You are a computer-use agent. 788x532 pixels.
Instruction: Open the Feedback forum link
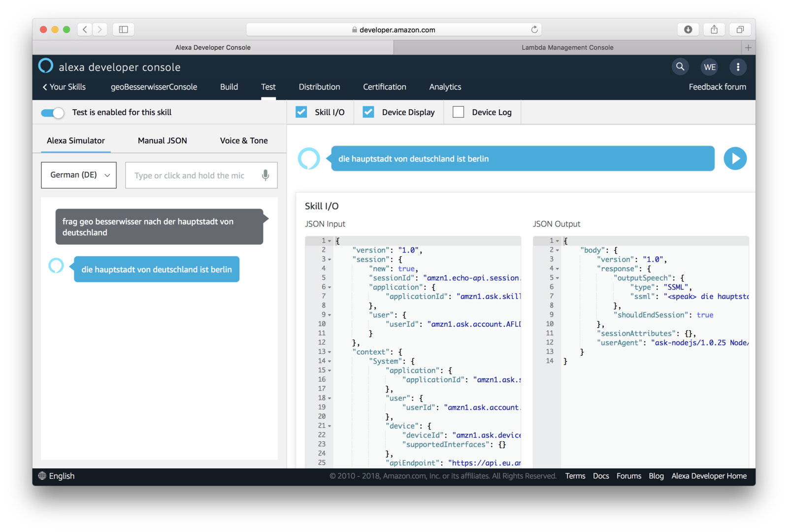click(717, 87)
